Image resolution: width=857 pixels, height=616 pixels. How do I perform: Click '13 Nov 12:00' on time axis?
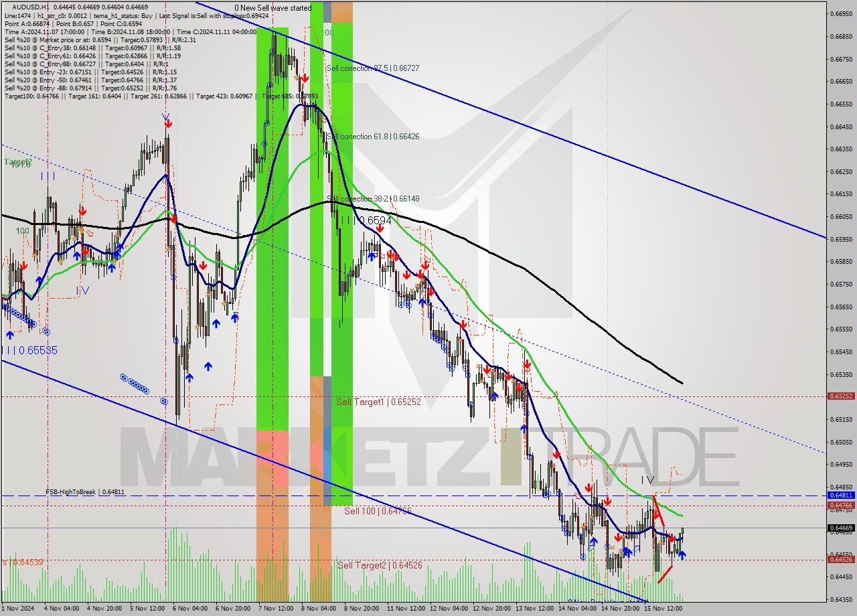pos(534,609)
